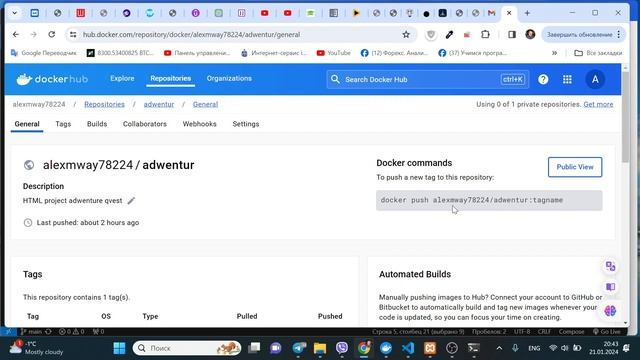Edit description with pencil icon
Screen dimensions: 640x360
point(131,200)
